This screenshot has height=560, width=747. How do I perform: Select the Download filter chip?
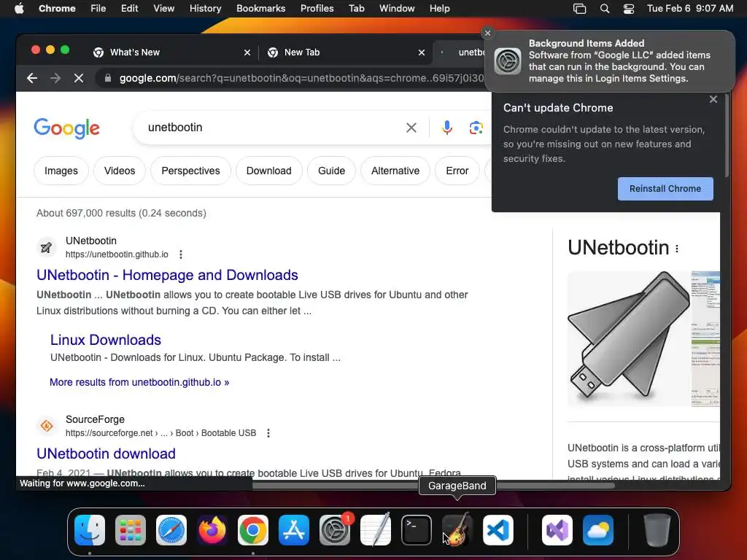pos(268,171)
